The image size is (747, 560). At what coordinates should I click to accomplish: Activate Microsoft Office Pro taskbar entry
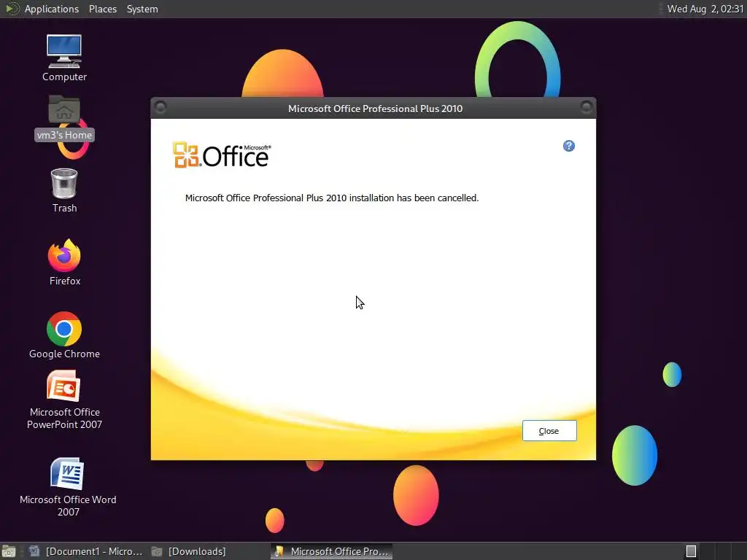pos(332,551)
